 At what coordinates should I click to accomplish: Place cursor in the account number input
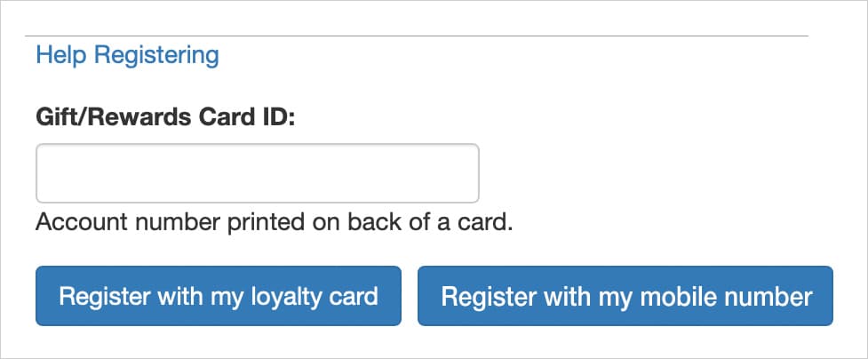pyautogui.click(x=258, y=173)
